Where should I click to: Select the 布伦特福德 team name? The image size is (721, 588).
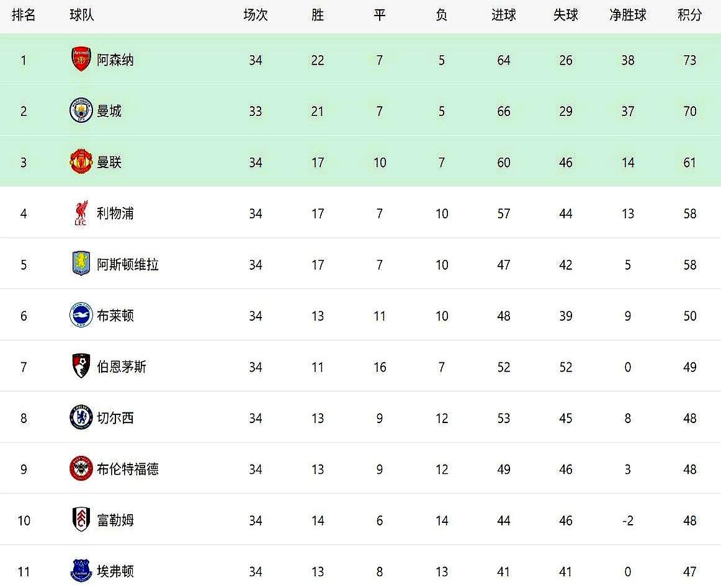point(128,470)
